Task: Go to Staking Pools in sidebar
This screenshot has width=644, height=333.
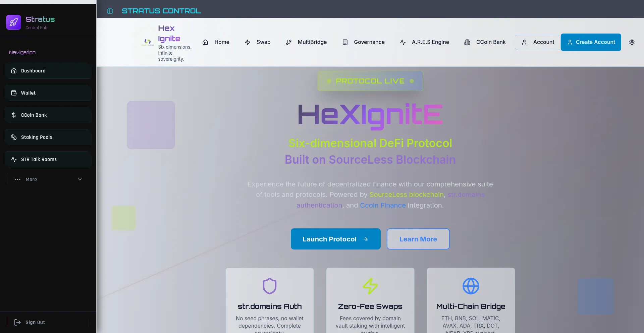Action: click(48, 137)
